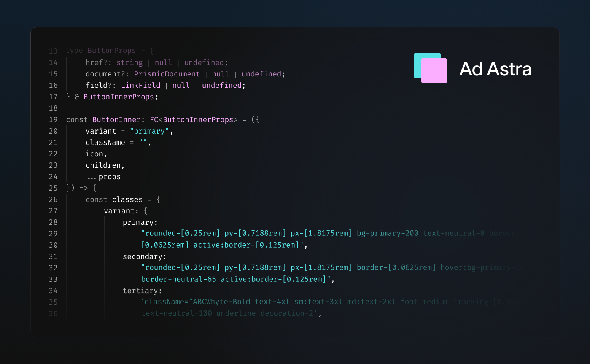Click the 'primary:' key on line 28
This screenshot has width=590, height=364.
coord(140,222)
